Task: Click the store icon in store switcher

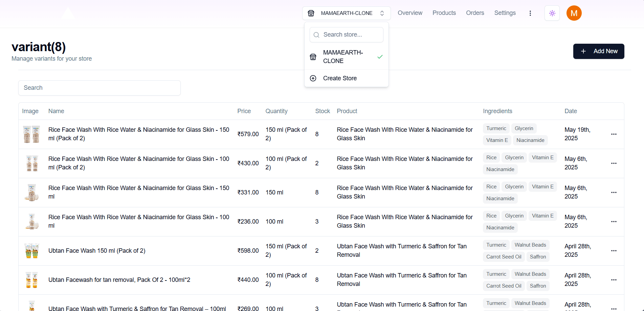Action: point(311,13)
